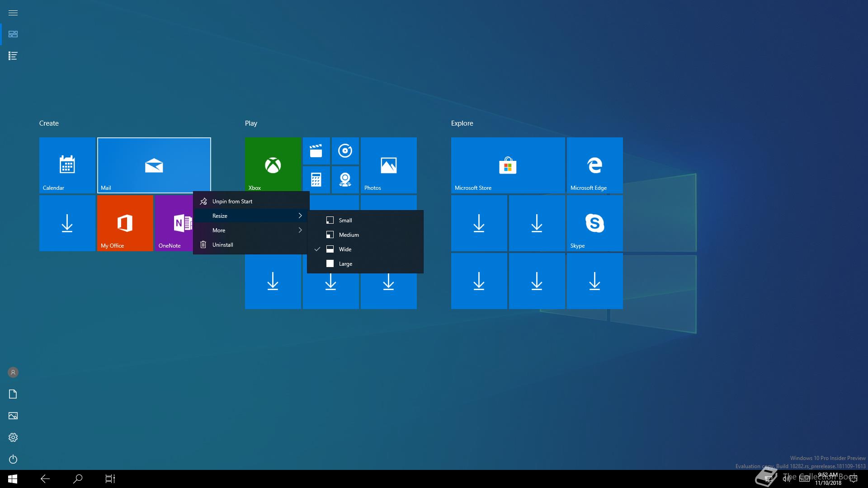868x488 pixels.
Task: Switch to All apps list in sidebar
Action: (x=13, y=56)
